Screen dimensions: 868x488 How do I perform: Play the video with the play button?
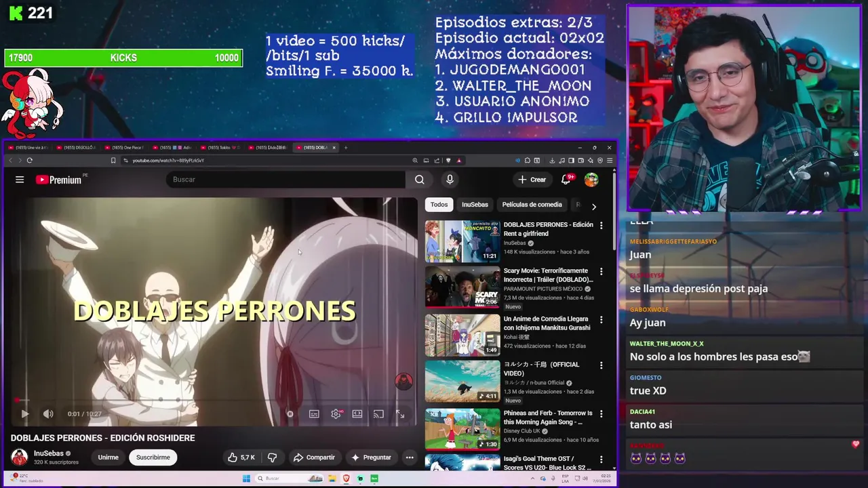pyautogui.click(x=25, y=413)
